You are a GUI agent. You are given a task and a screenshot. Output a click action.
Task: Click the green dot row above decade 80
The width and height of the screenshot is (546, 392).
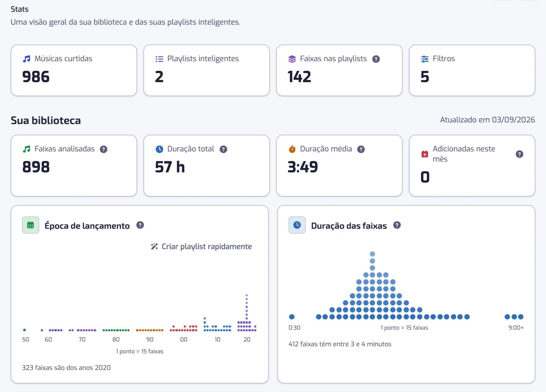coord(116,330)
